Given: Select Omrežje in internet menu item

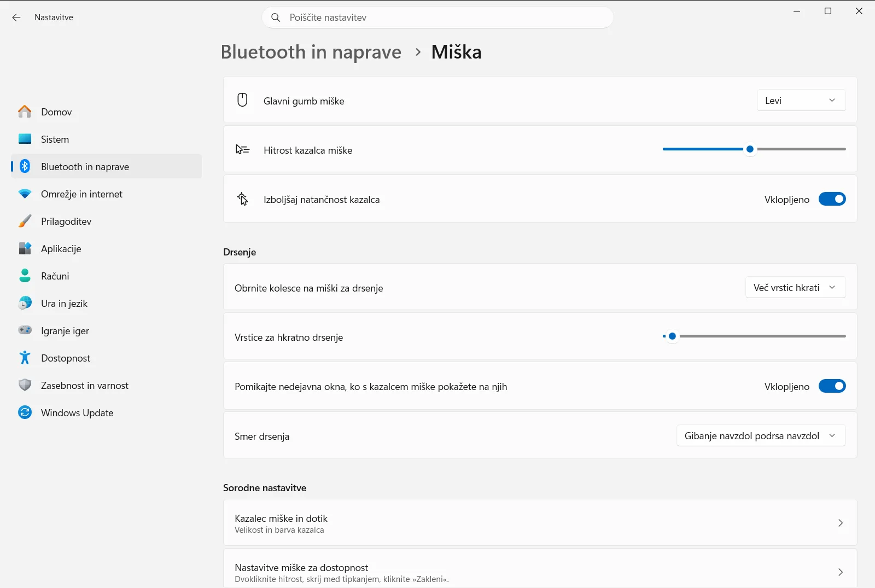Looking at the screenshot, I should pos(106,194).
